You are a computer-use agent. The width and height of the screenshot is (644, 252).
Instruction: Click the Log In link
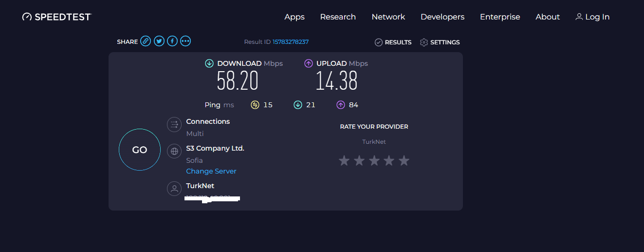pos(597,17)
